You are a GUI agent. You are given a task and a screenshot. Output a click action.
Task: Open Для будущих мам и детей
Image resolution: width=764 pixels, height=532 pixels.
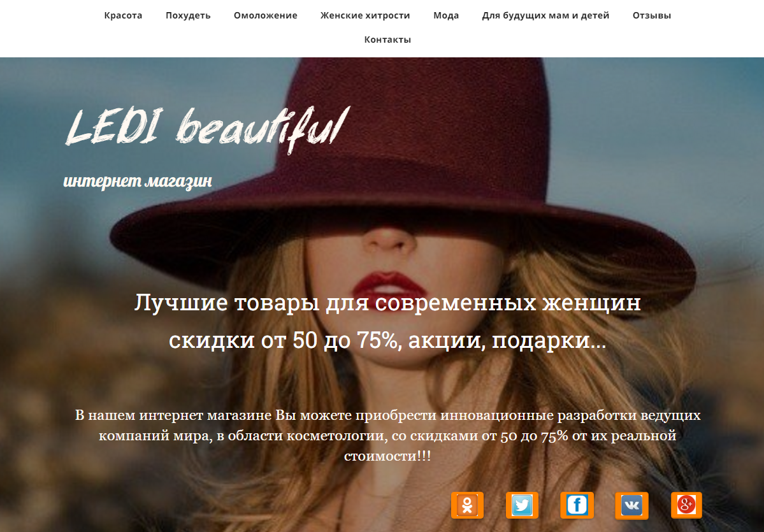pyautogui.click(x=545, y=15)
